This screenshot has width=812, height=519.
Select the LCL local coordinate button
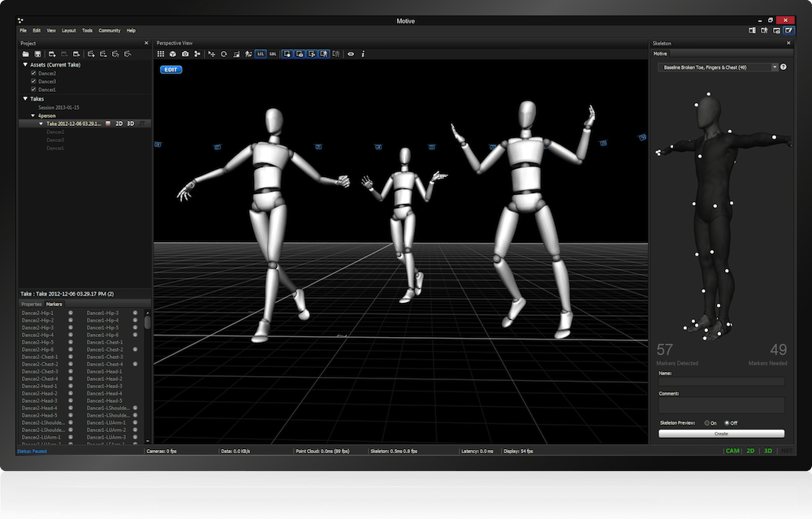click(261, 54)
